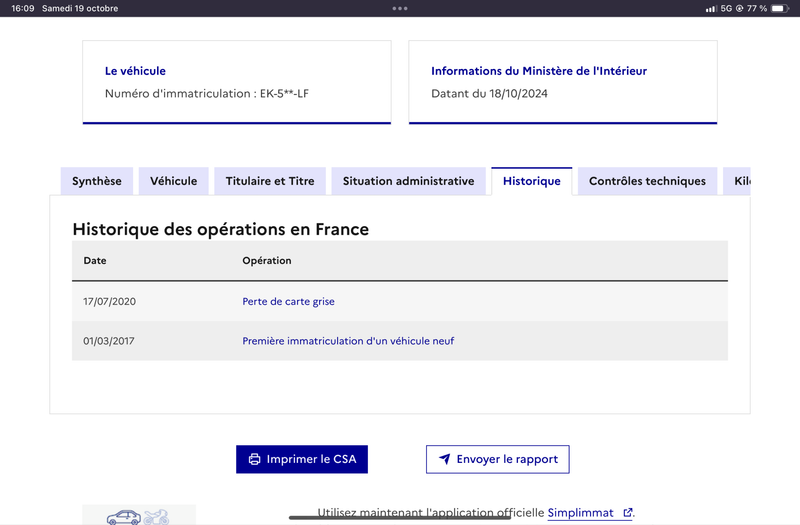Click the Numéro d'immatriculation EK-5**-LF text
The height and width of the screenshot is (525, 800).
click(207, 93)
